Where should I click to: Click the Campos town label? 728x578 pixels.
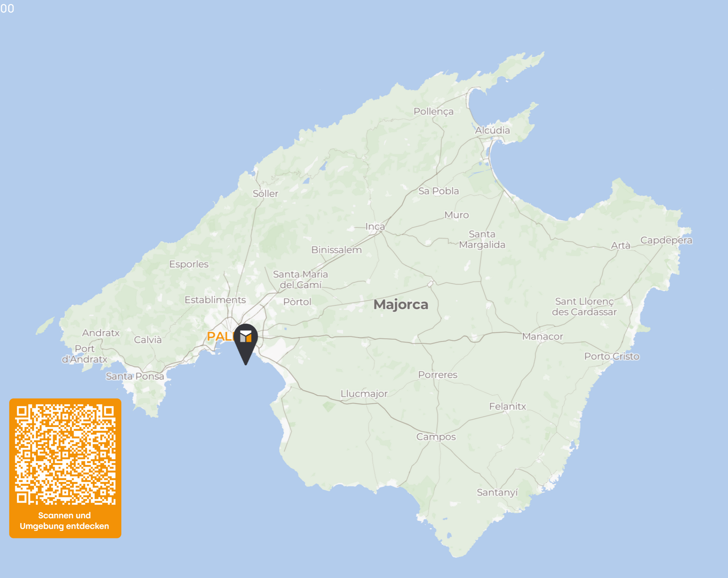(436, 437)
